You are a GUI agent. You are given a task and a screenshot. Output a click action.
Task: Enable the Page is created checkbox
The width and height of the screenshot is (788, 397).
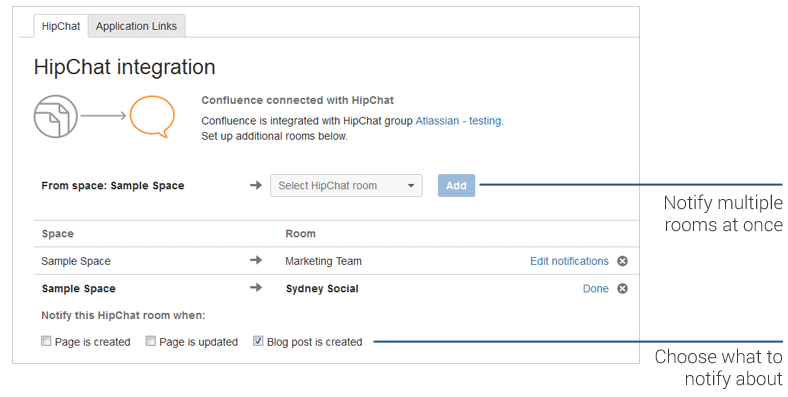point(46,341)
